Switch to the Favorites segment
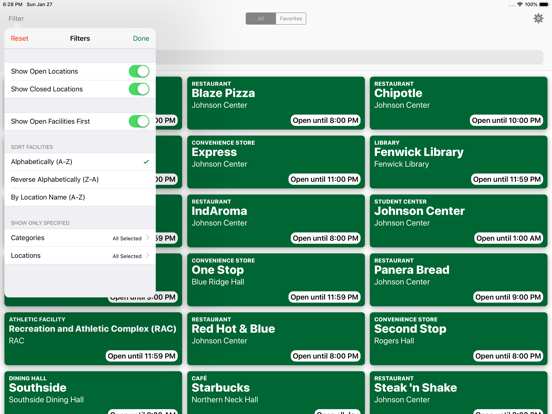 pos(291,19)
